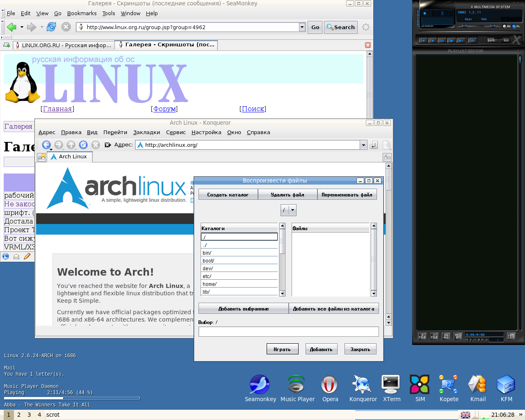Click the Konqueror Reload icon

click(83, 145)
